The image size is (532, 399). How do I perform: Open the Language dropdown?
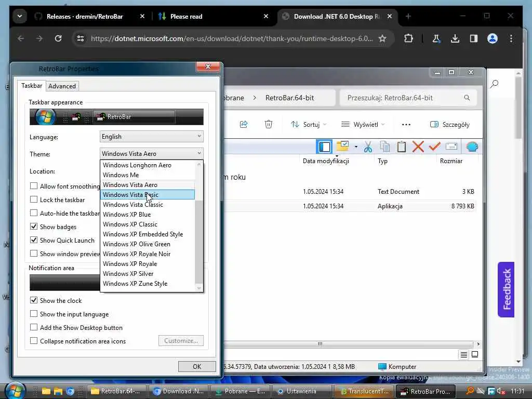(x=151, y=137)
